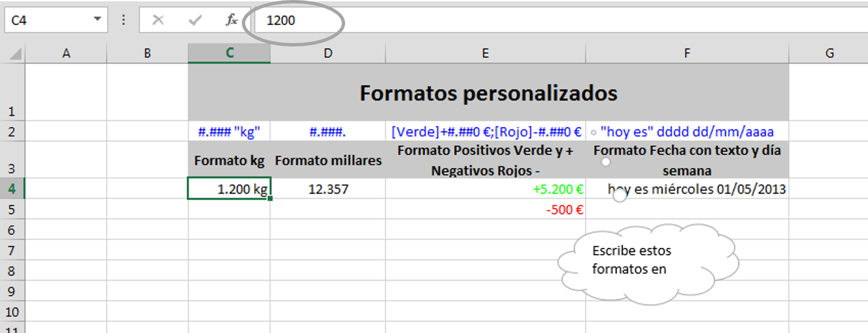This screenshot has height=333, width=868.
Task: Open the Insert Function fx dialog
Action: (231, 20)
